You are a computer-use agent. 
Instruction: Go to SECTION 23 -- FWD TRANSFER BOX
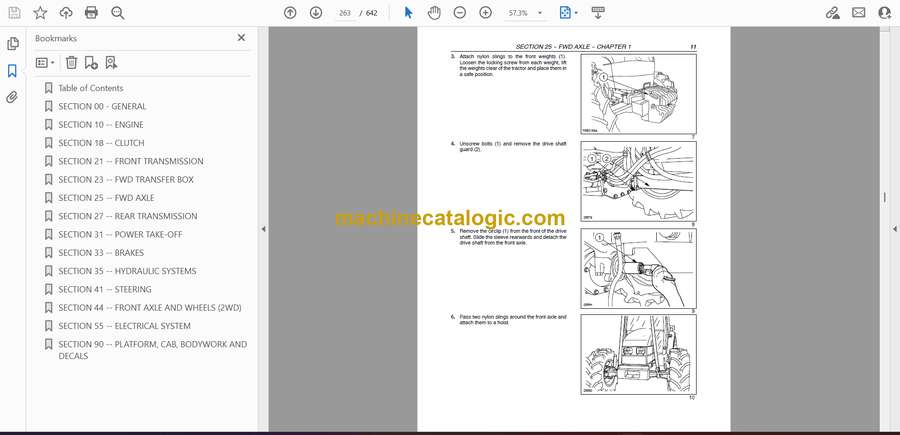pos(126,180)
